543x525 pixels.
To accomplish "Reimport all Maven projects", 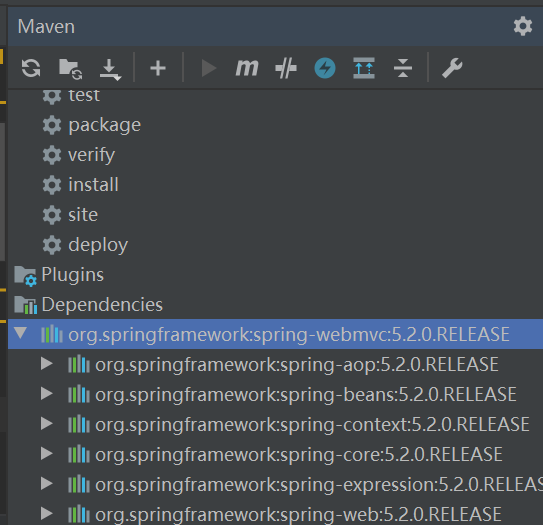I will (31, 68).
